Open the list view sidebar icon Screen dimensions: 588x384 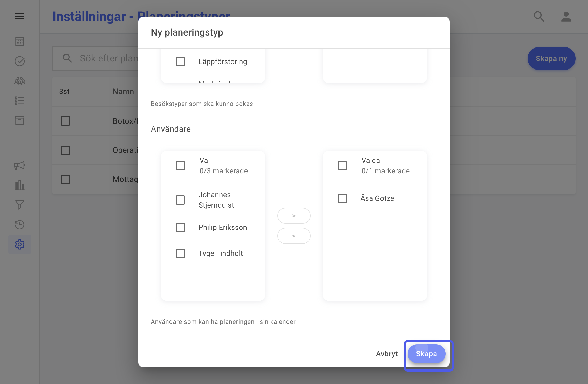coord(20,101)
